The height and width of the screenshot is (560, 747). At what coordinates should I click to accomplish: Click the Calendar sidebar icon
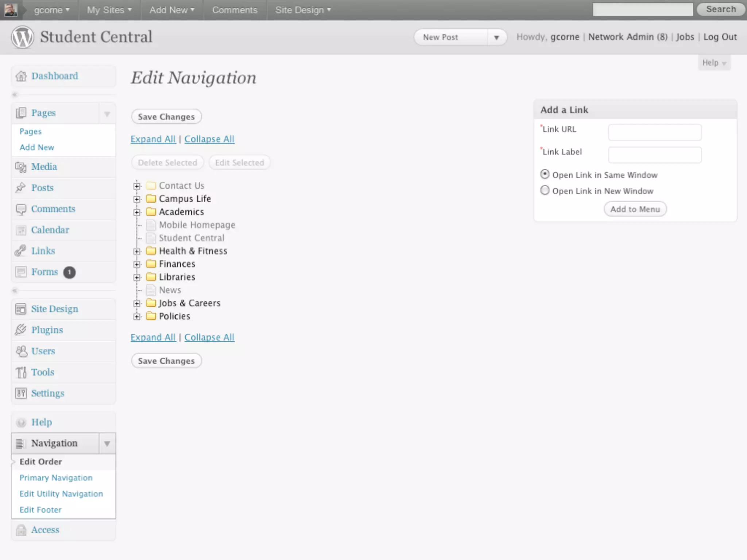pyautogui.click(x=21, y=230)
